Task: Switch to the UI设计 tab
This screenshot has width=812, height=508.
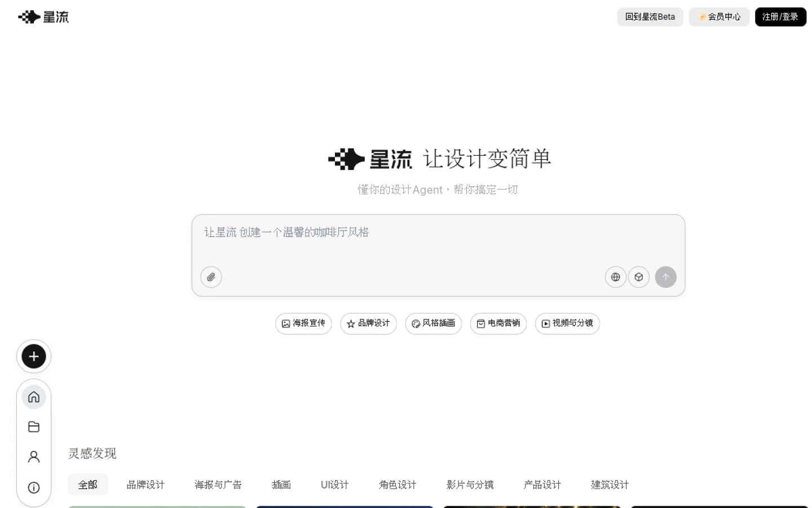Action: click(x=335, y=485)
